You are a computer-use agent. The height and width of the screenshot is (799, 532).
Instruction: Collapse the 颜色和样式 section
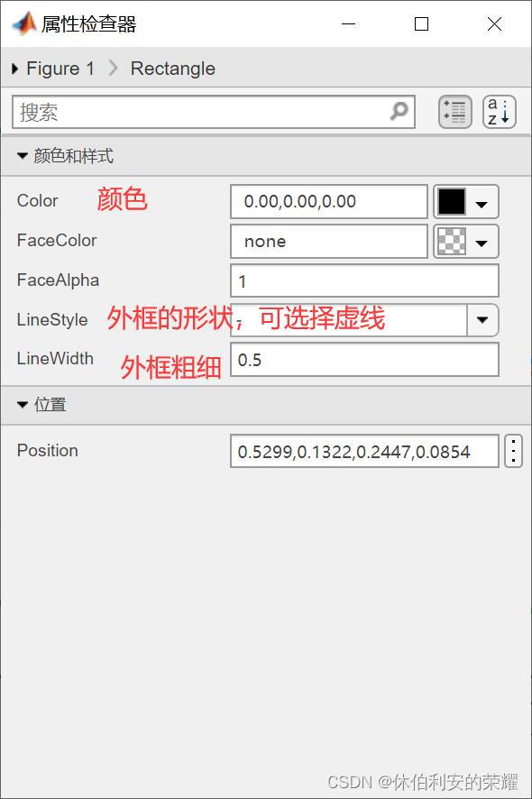click(22, 155)
